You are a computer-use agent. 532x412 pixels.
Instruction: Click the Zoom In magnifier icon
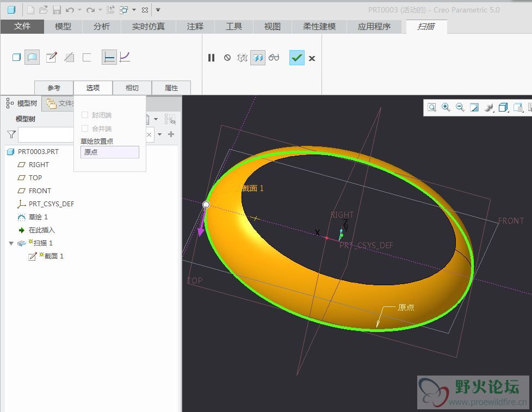[x=446, y=108]
